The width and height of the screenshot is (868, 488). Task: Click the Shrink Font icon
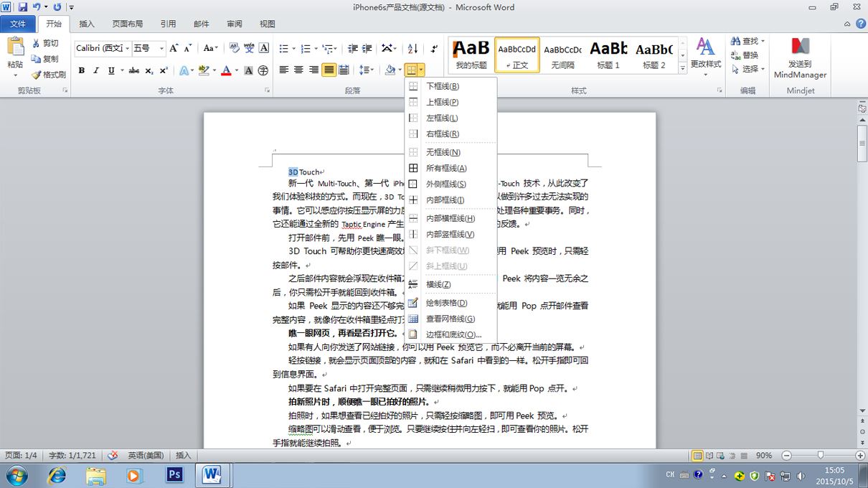pos(189,48)
